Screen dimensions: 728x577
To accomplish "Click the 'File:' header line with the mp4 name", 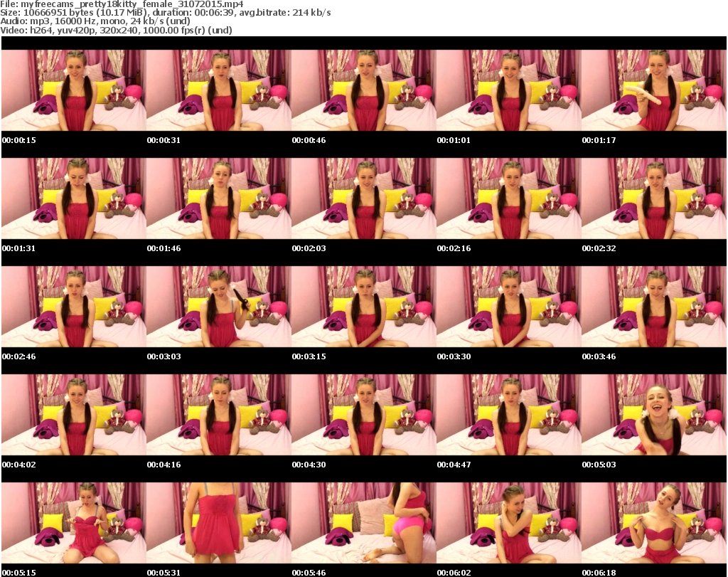I will [122, 4].
